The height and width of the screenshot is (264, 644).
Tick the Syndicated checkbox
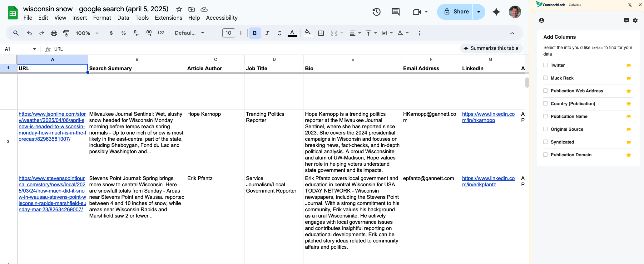pyautogui.click(x=545, y=142)
